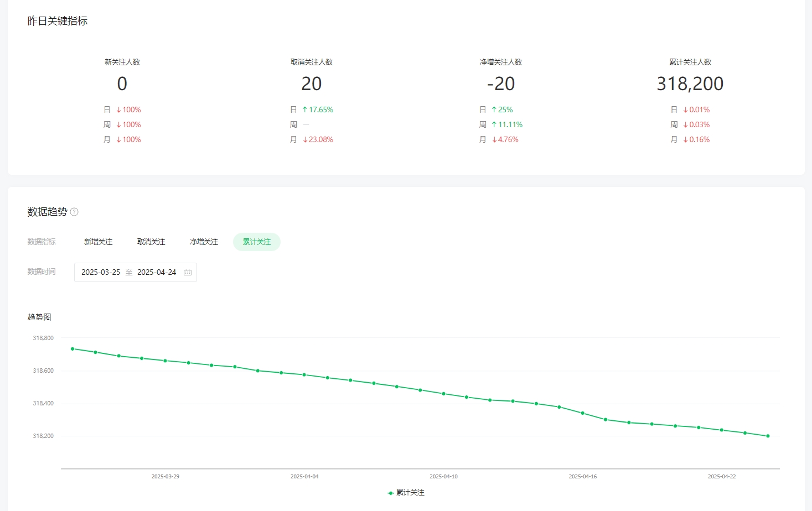The image size is (812, 511).
Task: Click the 2025-04-16 x-axis label
Action: coord(583,476)
